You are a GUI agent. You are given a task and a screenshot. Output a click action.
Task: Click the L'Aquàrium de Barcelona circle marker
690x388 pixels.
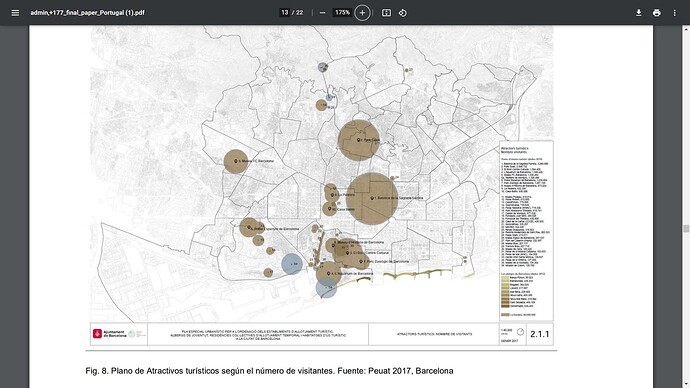329,273
